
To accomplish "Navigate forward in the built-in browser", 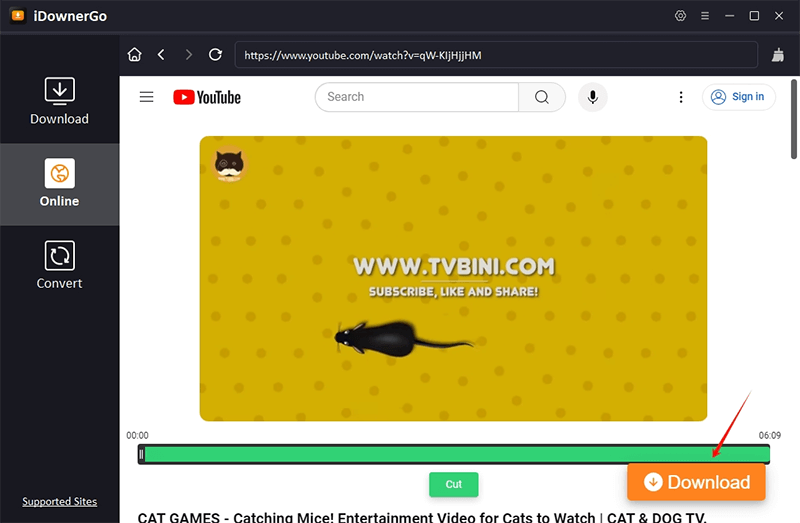I will pyautogui.click(x=189, y=54).
